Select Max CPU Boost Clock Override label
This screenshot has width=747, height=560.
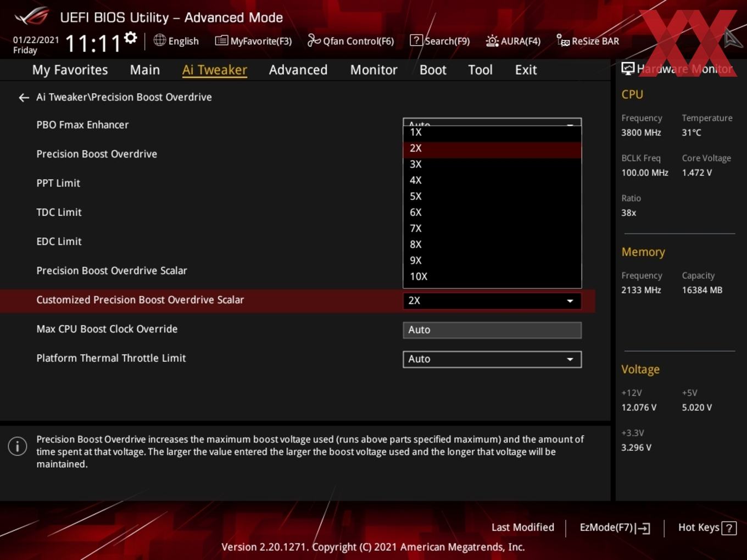pyautogui.click(x=107, y=329)
